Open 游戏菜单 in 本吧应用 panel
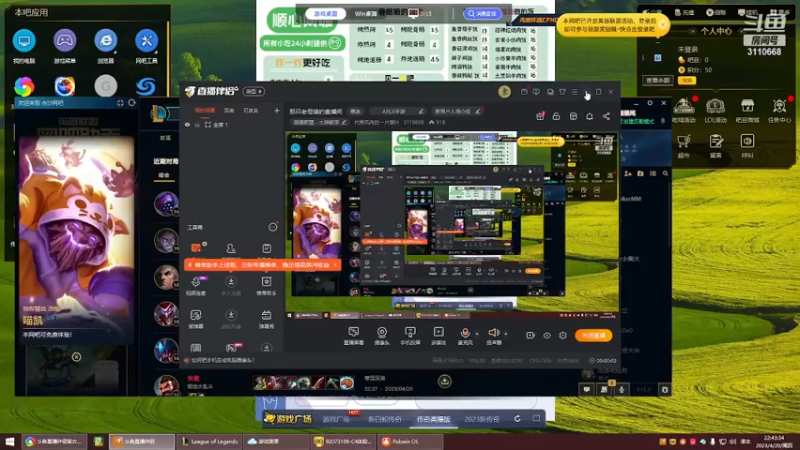800x450 pixels. pos(65,46)
